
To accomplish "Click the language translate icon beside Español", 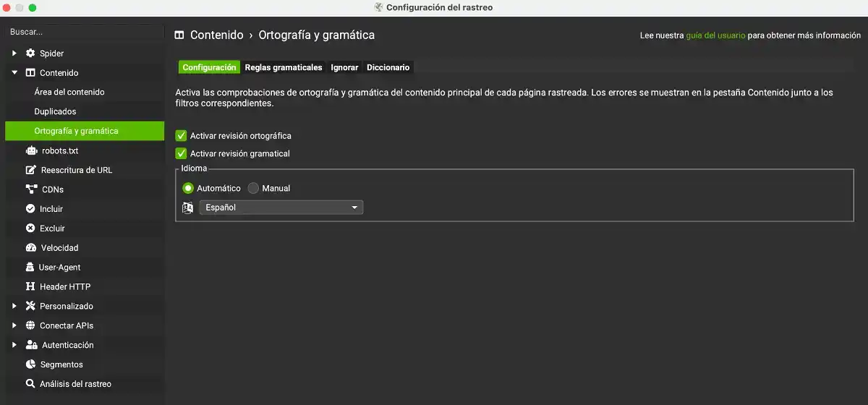I will pyautogui.click(x=187, y=208).
